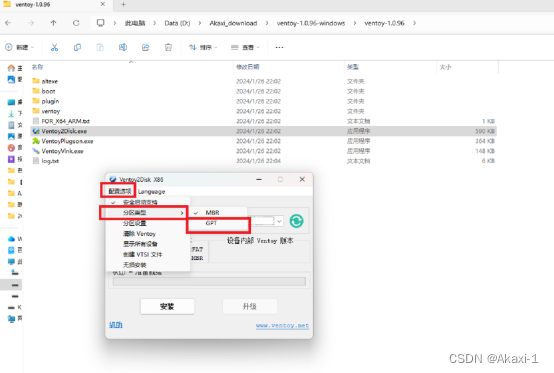Click the monitor icon in address bar

(x=101, y=23)
